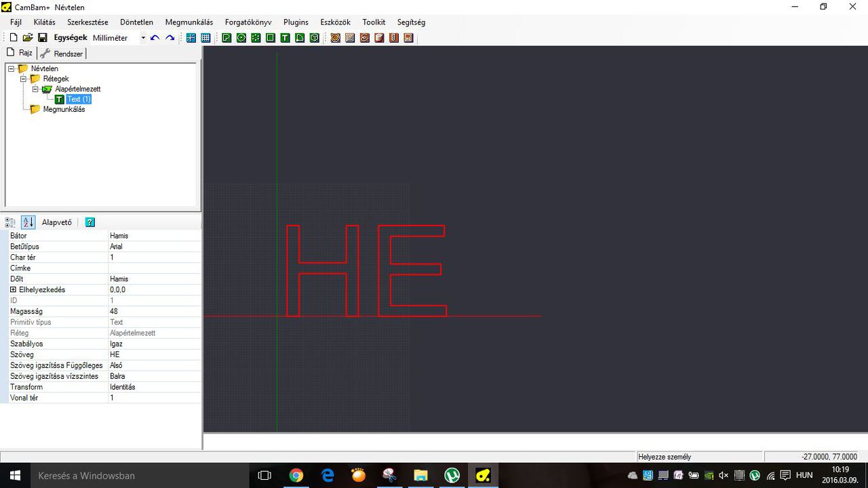
Task: Select the circle drawing tool
Action: click(x=241, y=38)
